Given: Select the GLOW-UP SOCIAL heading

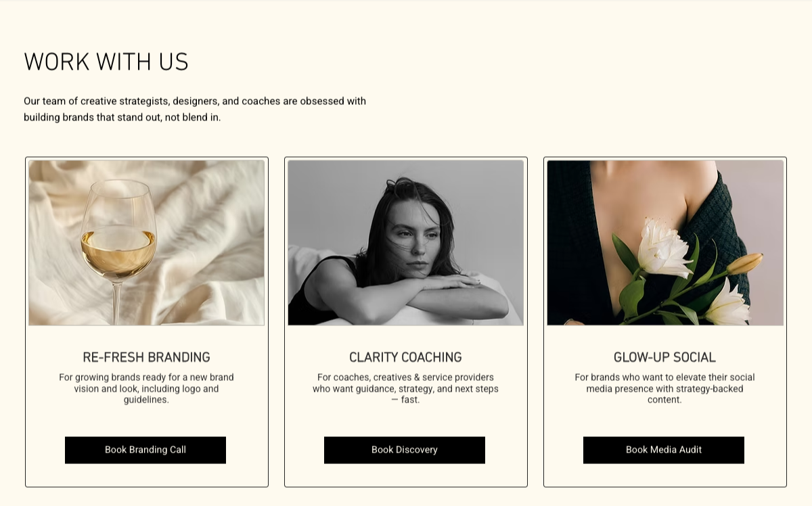Looking at the screenshot, I should click(664, 357).
